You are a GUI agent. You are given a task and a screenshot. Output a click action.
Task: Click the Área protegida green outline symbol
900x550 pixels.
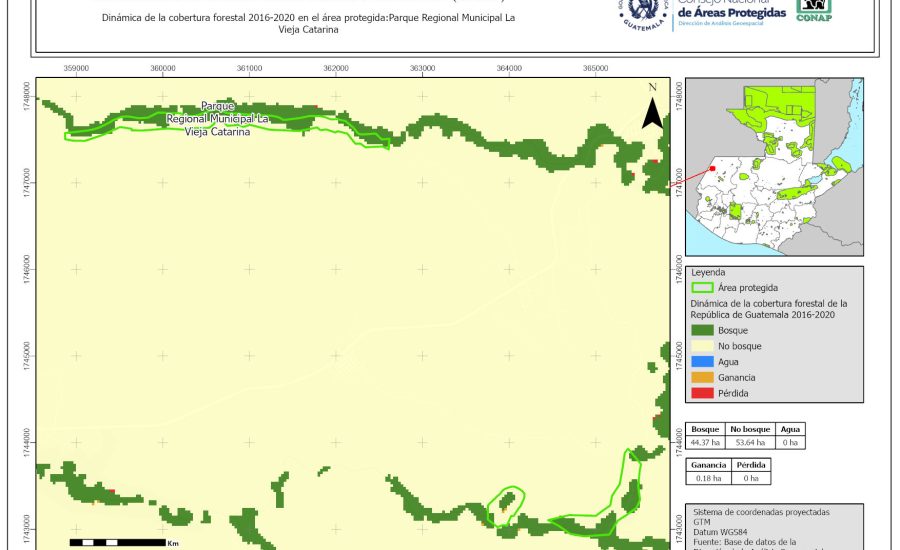click(x=703, y=288)
